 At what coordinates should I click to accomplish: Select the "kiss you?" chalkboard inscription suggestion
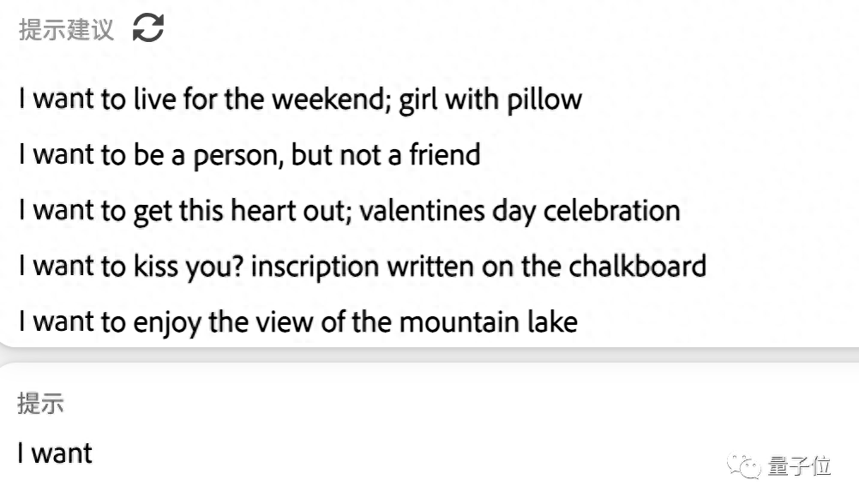[362, 267]
